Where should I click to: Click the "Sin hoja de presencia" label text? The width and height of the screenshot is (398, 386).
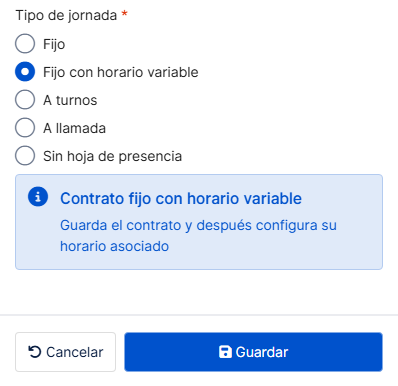(112, 156)
